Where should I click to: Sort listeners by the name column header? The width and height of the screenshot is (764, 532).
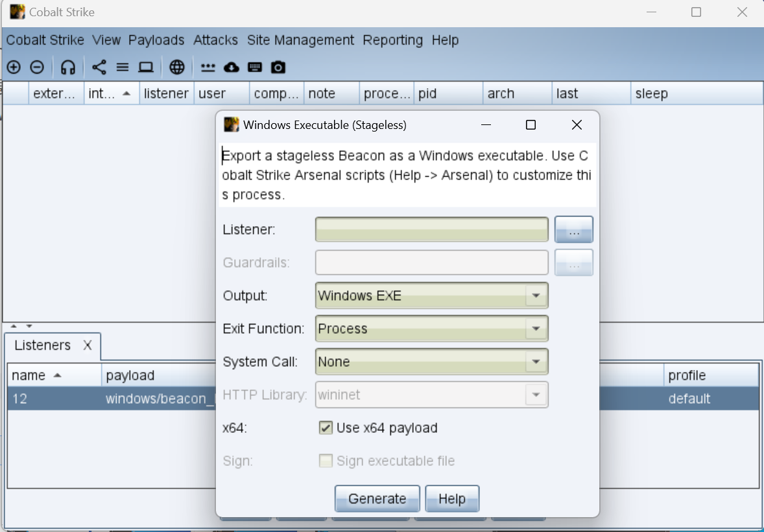[x=54, y=375]
